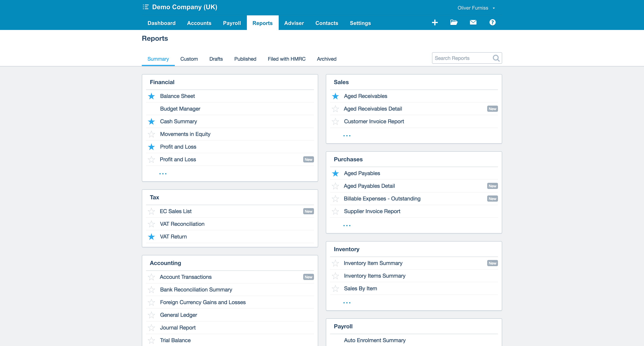
Task: Unfavourite the Balance Sheet star
Action: [x=151, y=96]
